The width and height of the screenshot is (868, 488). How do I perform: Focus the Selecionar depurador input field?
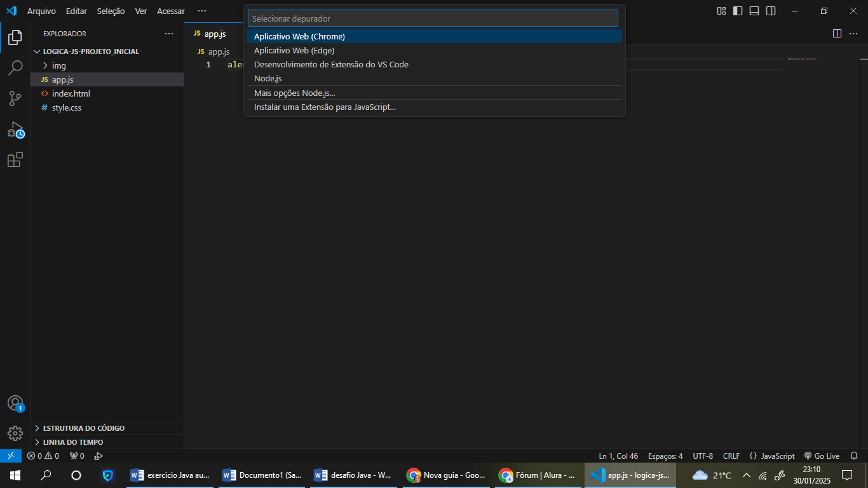pos(433,18)
